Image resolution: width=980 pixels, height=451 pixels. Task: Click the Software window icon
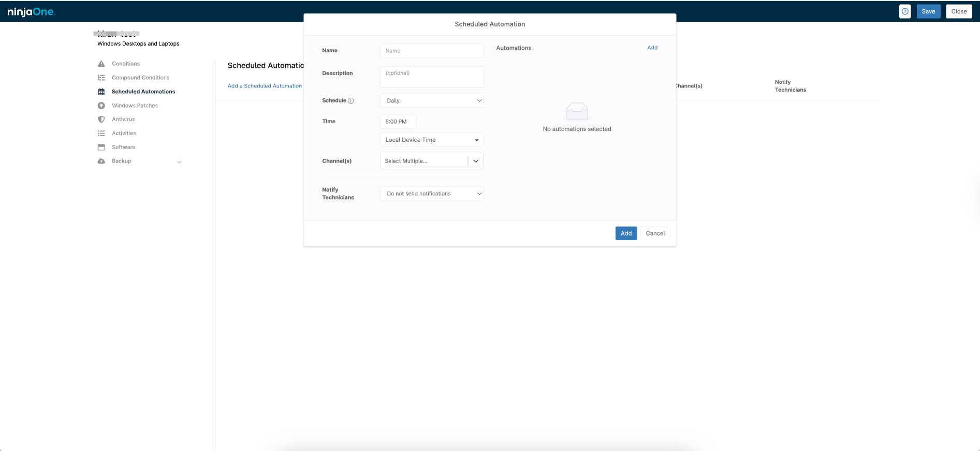coord(101,148)
